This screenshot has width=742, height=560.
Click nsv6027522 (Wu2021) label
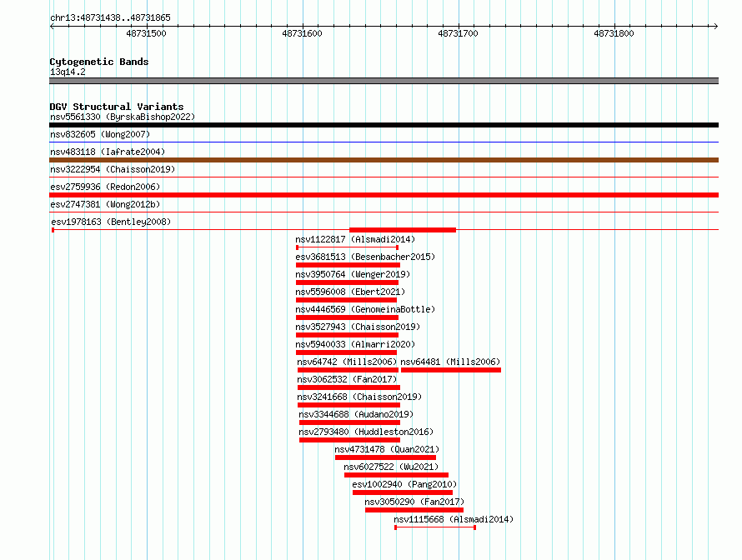pos(391,467)
